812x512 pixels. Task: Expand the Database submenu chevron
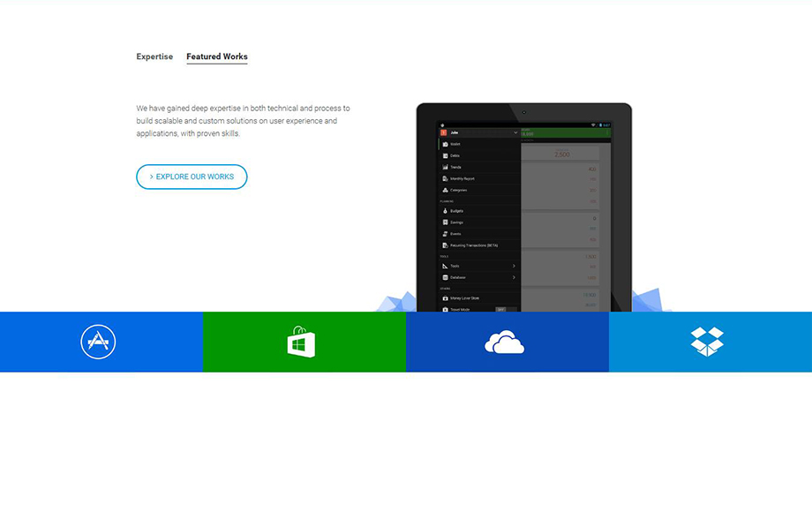pyautogui.click(x=514, y=277)
